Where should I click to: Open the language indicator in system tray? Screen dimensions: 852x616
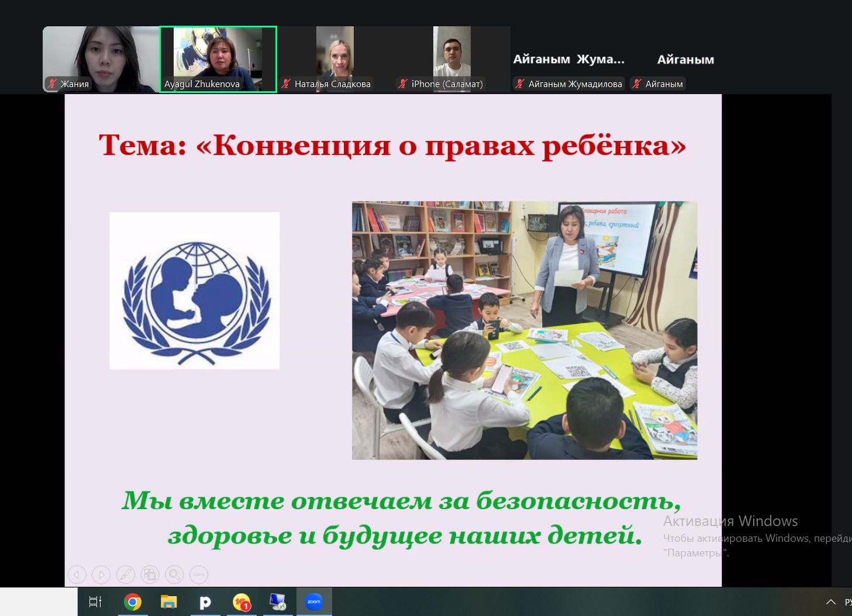point(848,602)
